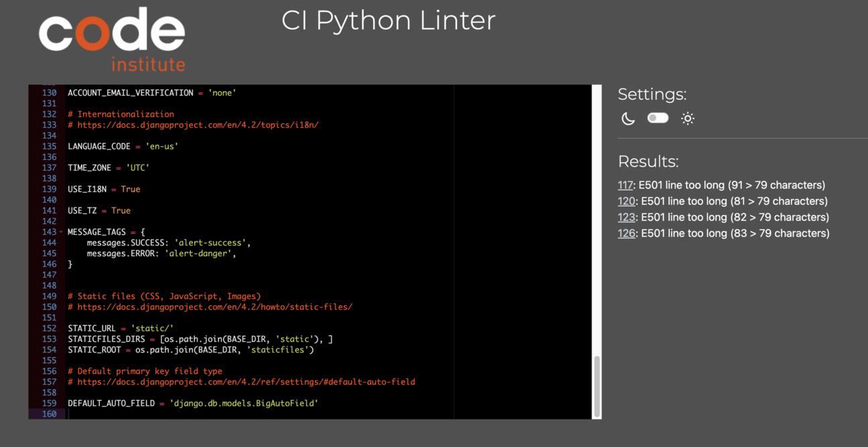Click the Static files comment line
The image size is (868, 447).
pos(164,296)
